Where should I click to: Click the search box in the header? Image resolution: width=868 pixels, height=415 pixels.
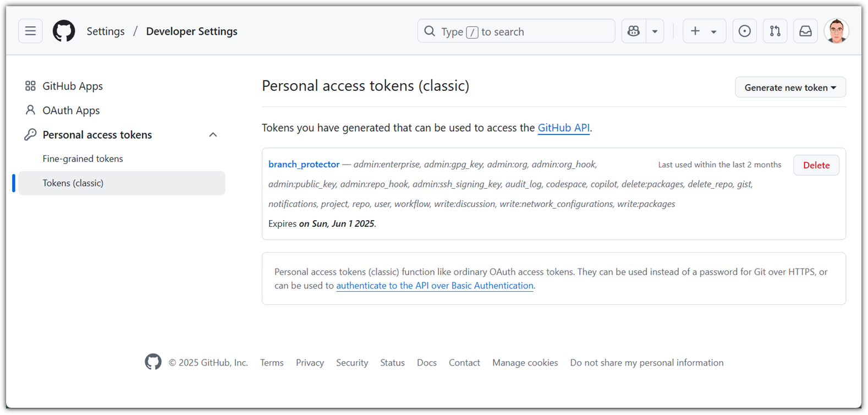click(516, 31)
